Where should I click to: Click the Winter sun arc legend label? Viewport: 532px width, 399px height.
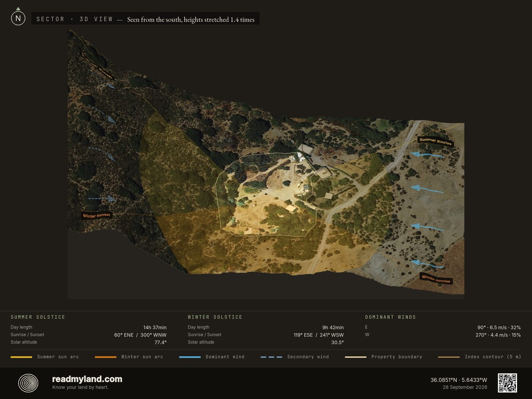pyautogui.click(x=142, y=357)
